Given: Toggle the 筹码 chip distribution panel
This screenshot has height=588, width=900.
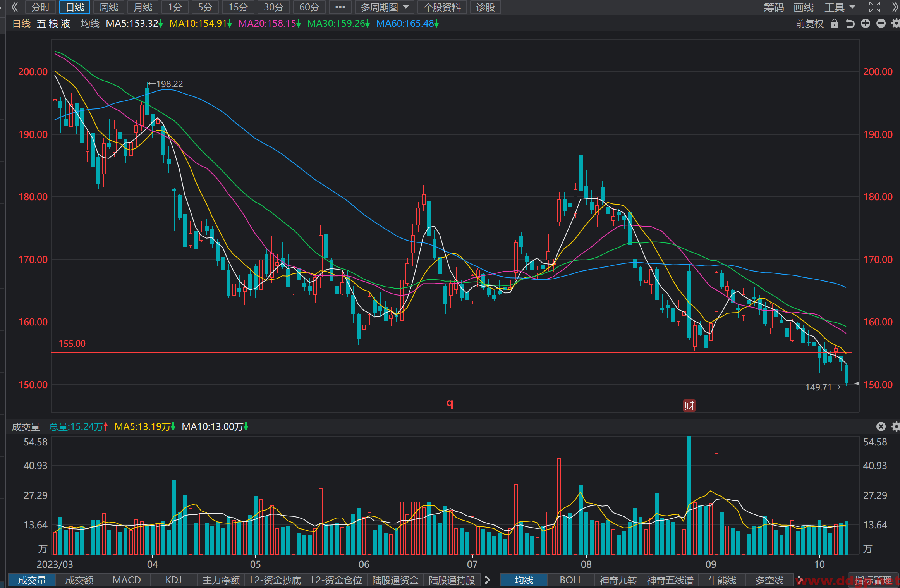Looking at the screenshot, I should coord(773,7).
